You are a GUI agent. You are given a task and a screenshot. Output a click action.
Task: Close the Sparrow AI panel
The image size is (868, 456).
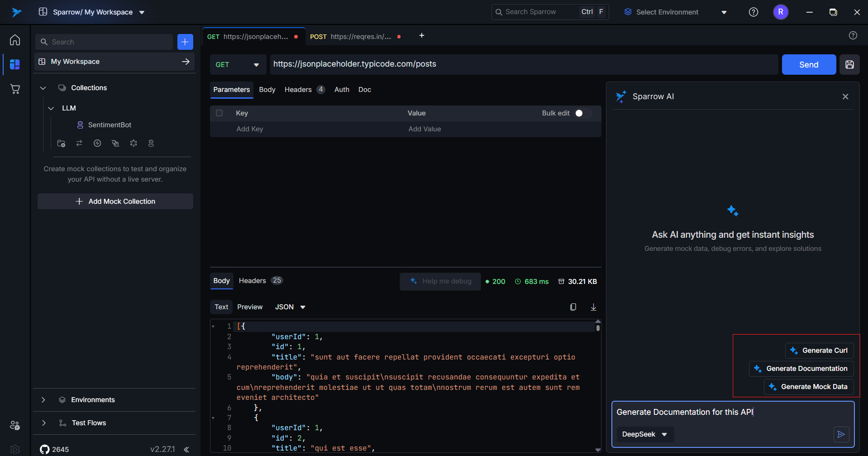click(845, 96)
